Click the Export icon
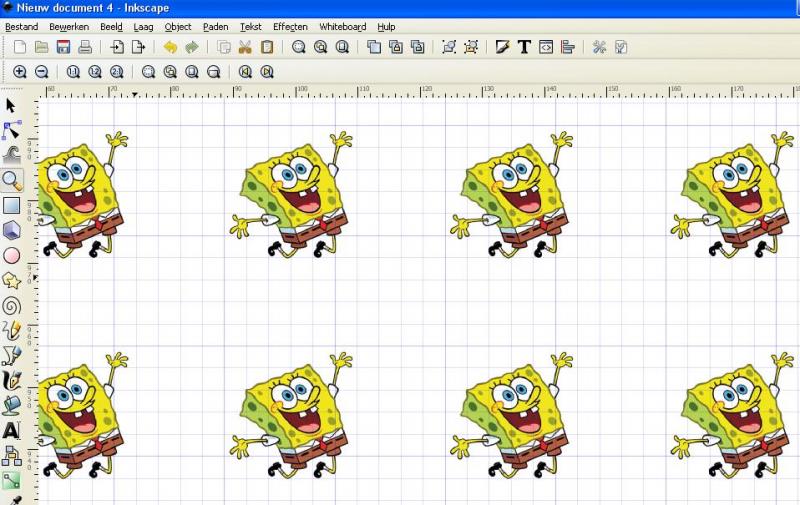800x505 pixels. point(138,47)
